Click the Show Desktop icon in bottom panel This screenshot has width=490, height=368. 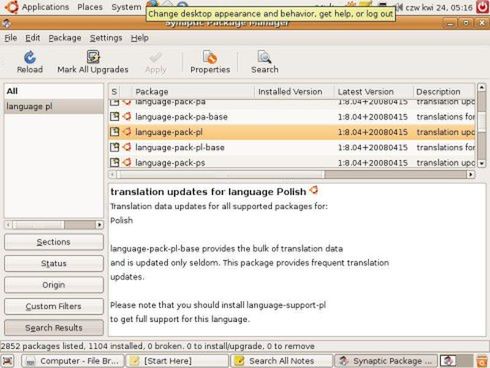[8, 361]
